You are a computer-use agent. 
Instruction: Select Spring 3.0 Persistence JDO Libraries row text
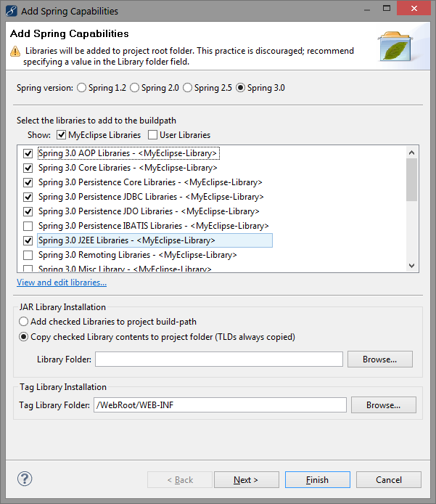coord(149,211)
